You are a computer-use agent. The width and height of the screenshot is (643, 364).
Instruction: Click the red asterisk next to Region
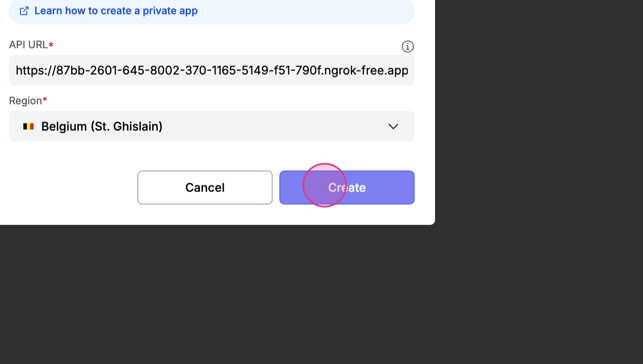[x=45, y=101]
